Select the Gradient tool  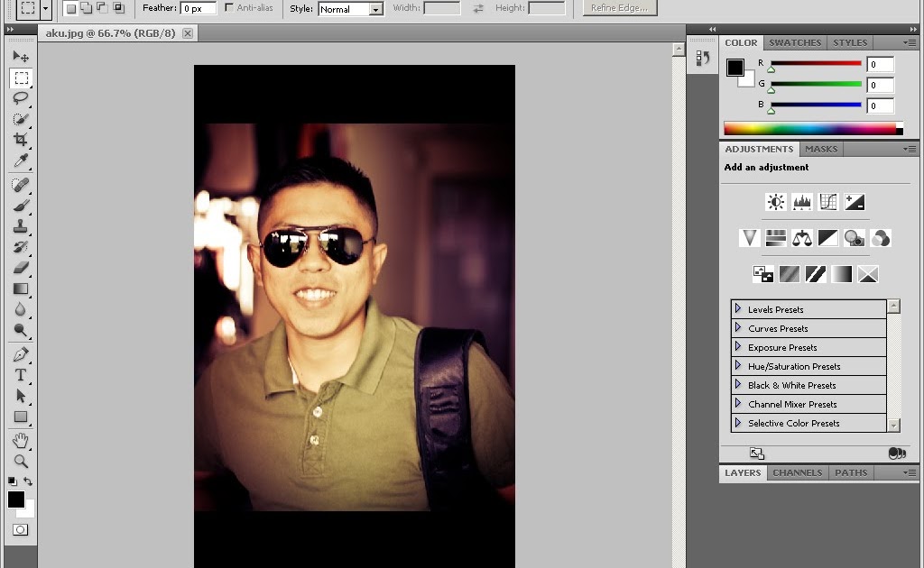21,289
